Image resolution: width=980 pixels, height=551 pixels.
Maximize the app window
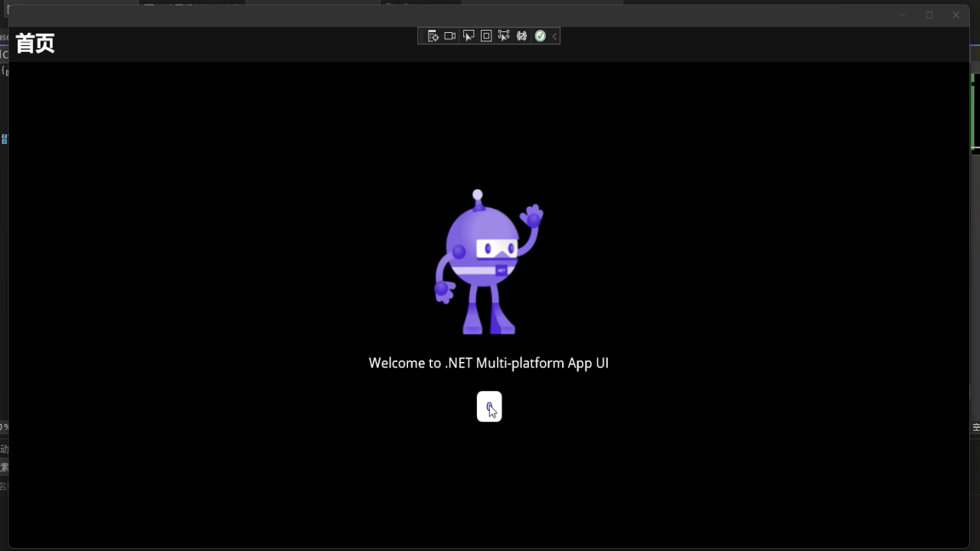pyautogui.click(x=929, y=15)
